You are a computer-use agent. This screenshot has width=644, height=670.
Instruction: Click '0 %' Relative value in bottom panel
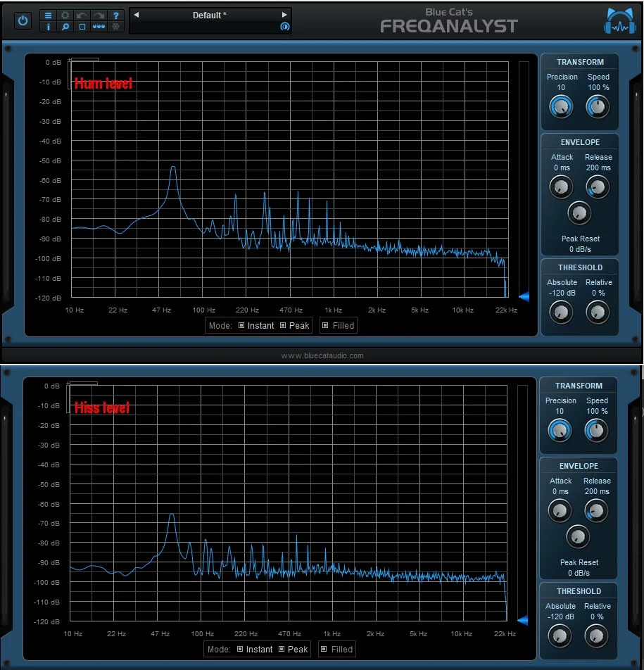click(597, 617)
